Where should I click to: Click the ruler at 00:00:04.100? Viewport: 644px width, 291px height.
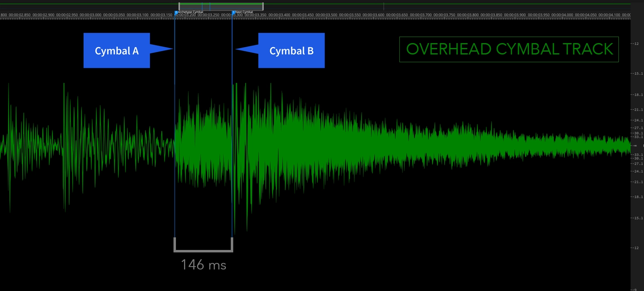tap(609, 15)
